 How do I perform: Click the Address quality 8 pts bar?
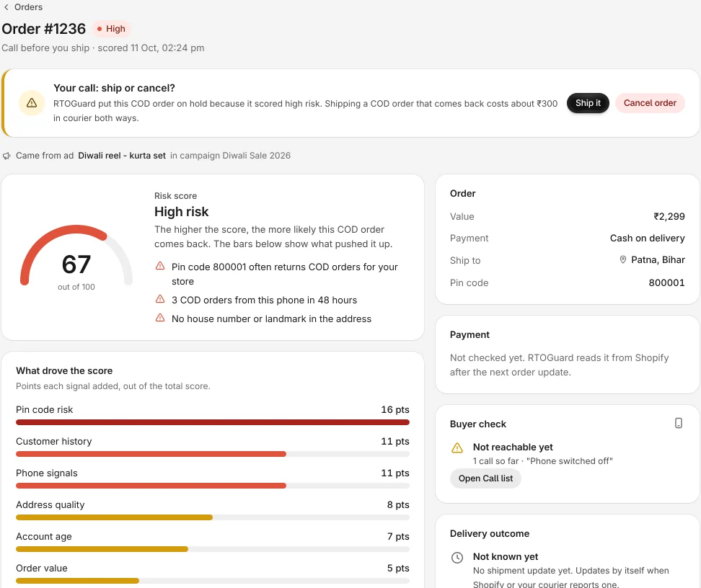point(212,517)
